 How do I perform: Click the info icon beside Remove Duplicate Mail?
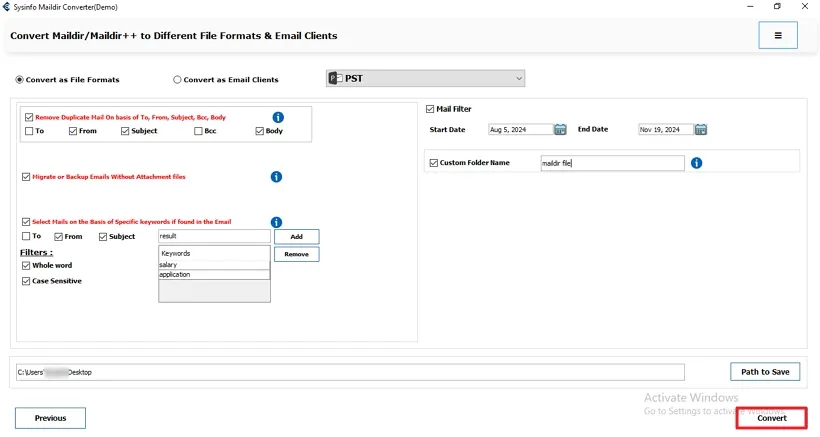[x=278, y=117]
